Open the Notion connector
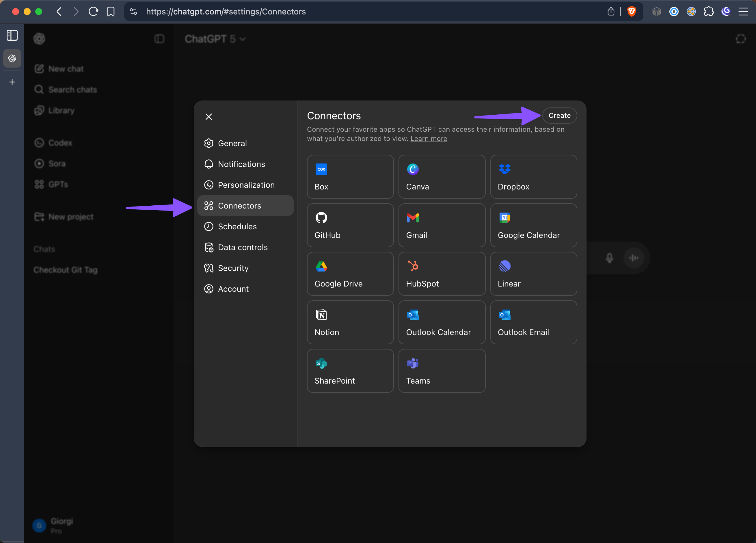The height and width of the screenshot is (543, 756). (350, 322)
